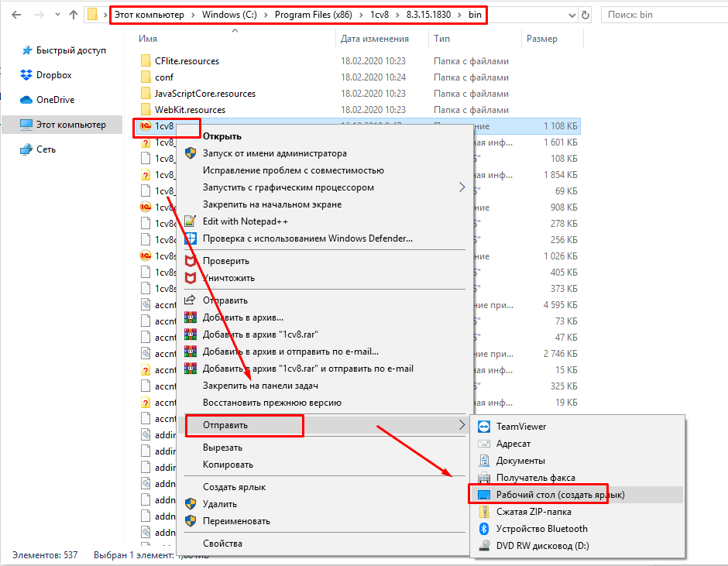
Task: Click WinRAR icon 'Добавить в архив...'
Action: [x=191, y=317]
